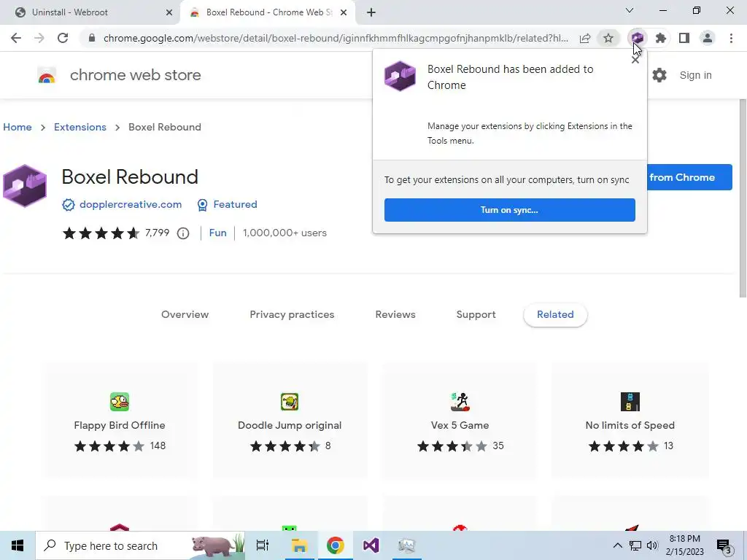
Task: Open the Extensions puzzle-piece menu
Action: point(661,38)
